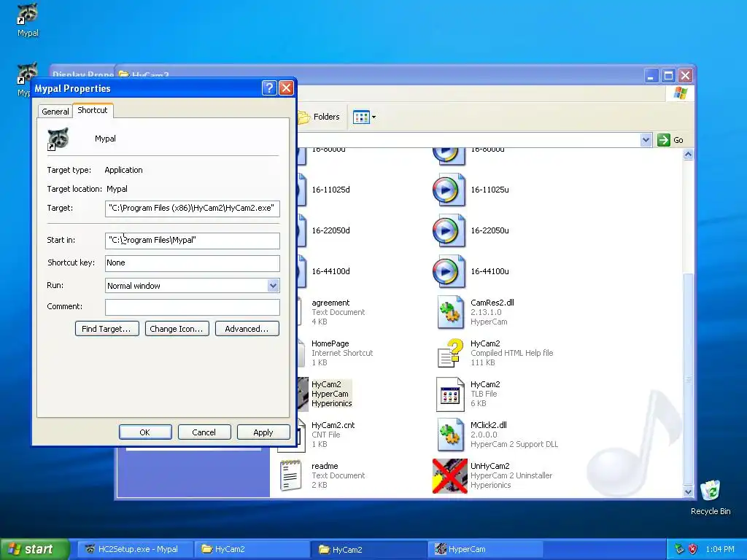Click the Change Icon... button
Viewport: 747px width, 560px height.
pyautogui.click(x=177, y=329)
